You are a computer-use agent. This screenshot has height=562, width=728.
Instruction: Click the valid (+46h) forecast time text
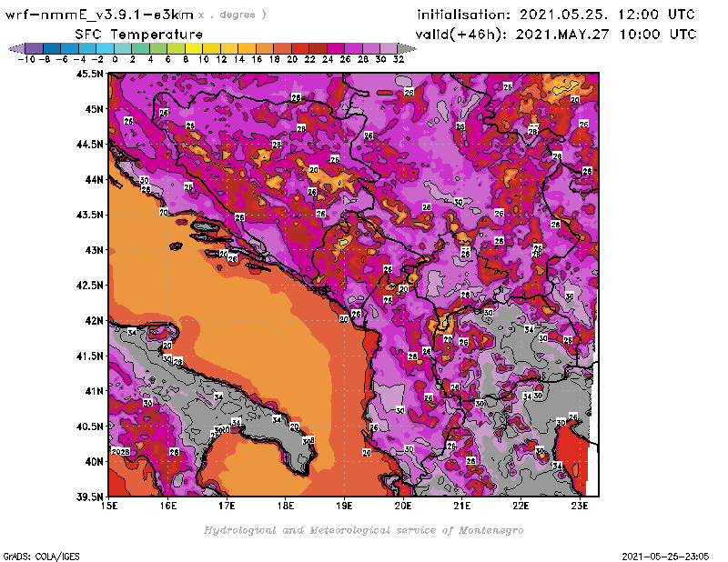[557, 34]
